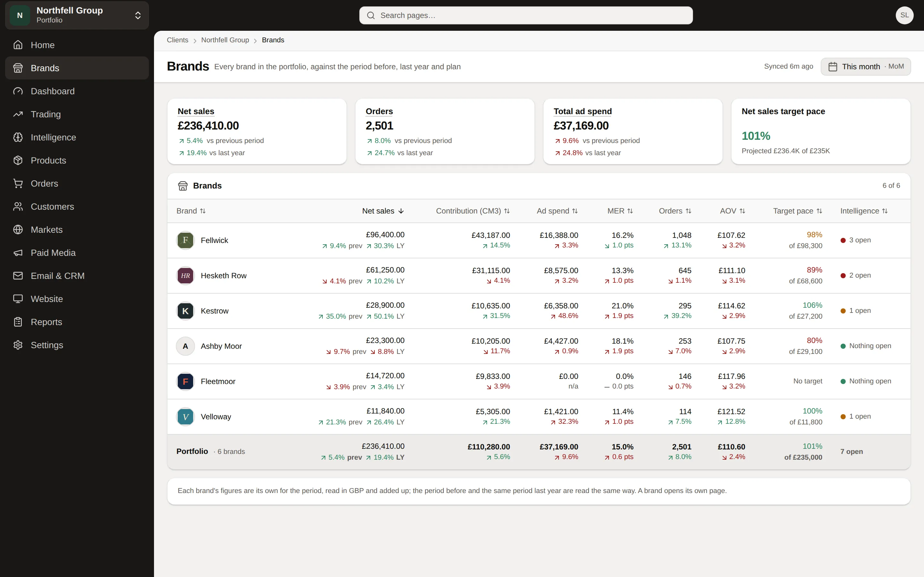Click the Search pages input field
The height and width of the screenshot is (577, 924).
[x=526, y=15]
